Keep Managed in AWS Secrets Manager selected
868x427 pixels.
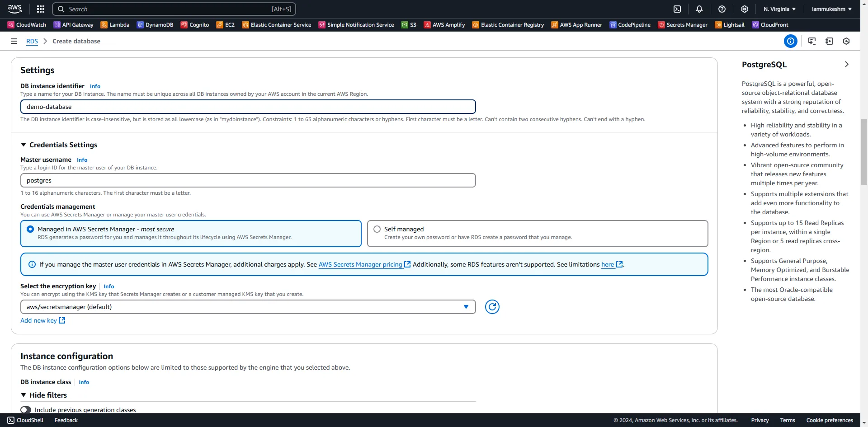[30, 229]
